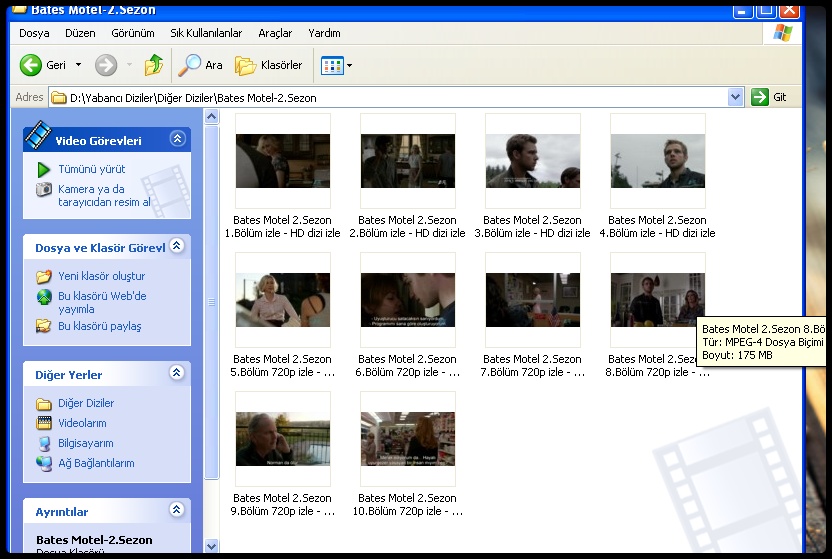Collapse the Diğer Yerler panel
This screenshot has width=832, height=559.
coord(177,373)
